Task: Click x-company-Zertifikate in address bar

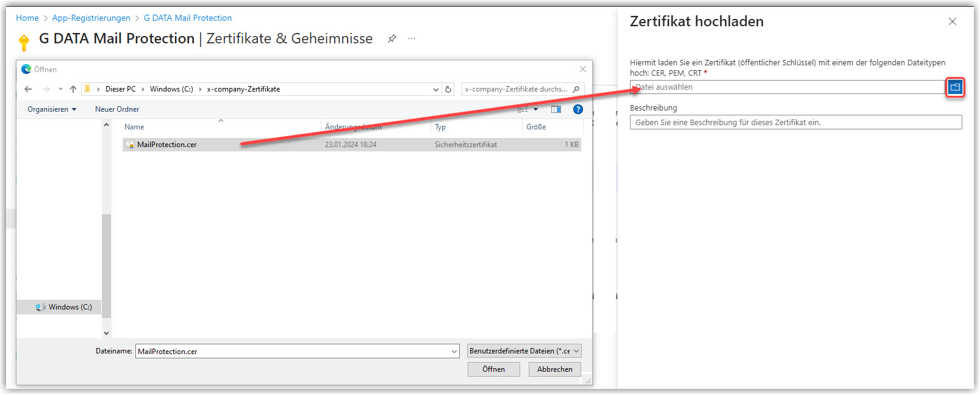Action: point(243,89)
